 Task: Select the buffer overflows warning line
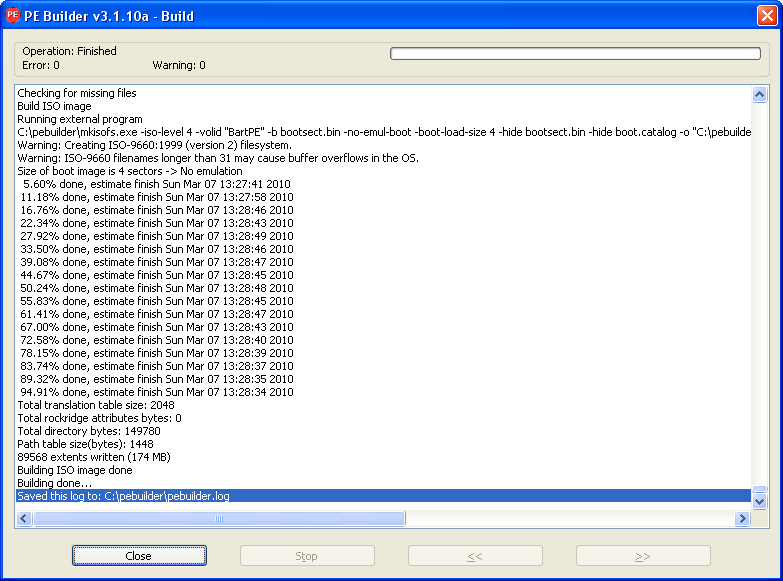click(384, 158)
